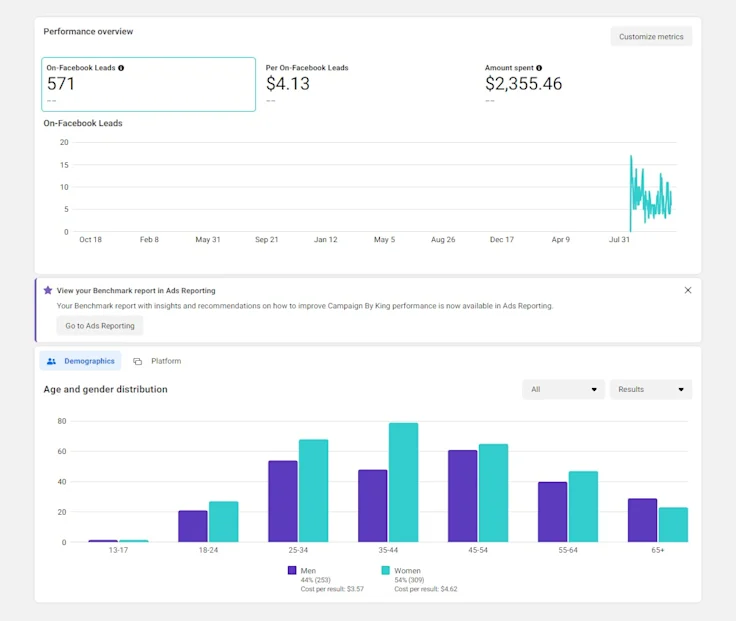
Task: Click the Performance overview heading
Action: point(88,31)
